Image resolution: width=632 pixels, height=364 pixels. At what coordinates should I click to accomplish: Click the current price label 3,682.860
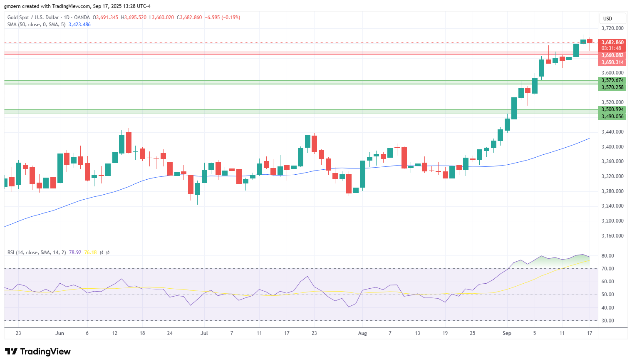(x=612, y=42)
